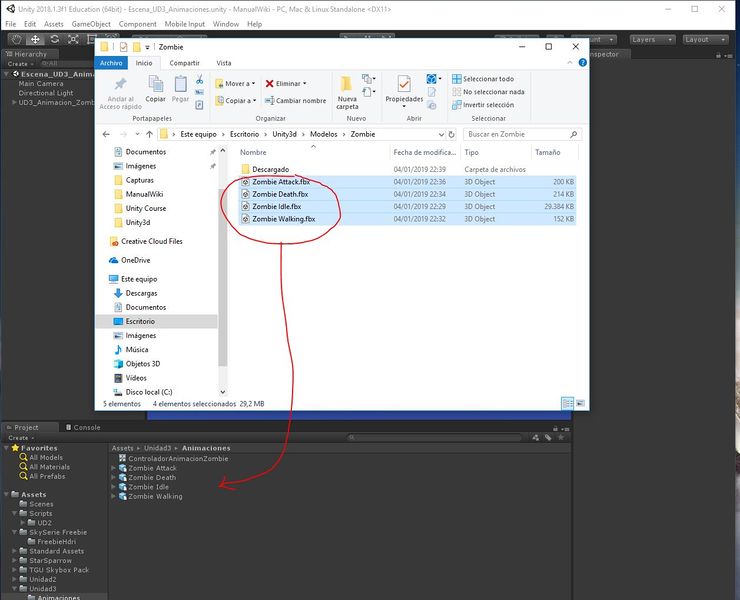Select Zombie Walking.fbx in Explorer
This screenshot has height=600, width=740.
click(x=284, y=219)
